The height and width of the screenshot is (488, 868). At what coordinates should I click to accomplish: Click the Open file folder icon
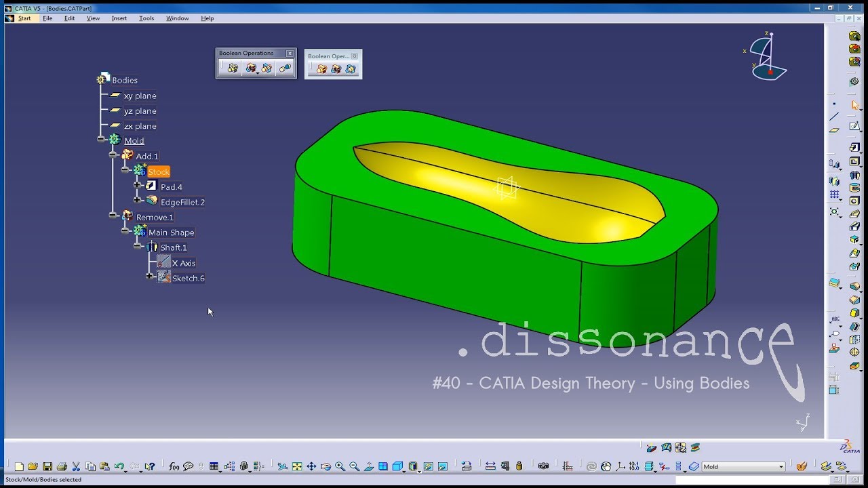click(33, 466)
